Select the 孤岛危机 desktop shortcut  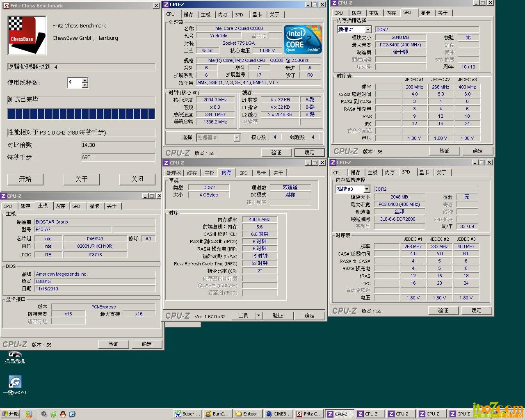(15, 356)
